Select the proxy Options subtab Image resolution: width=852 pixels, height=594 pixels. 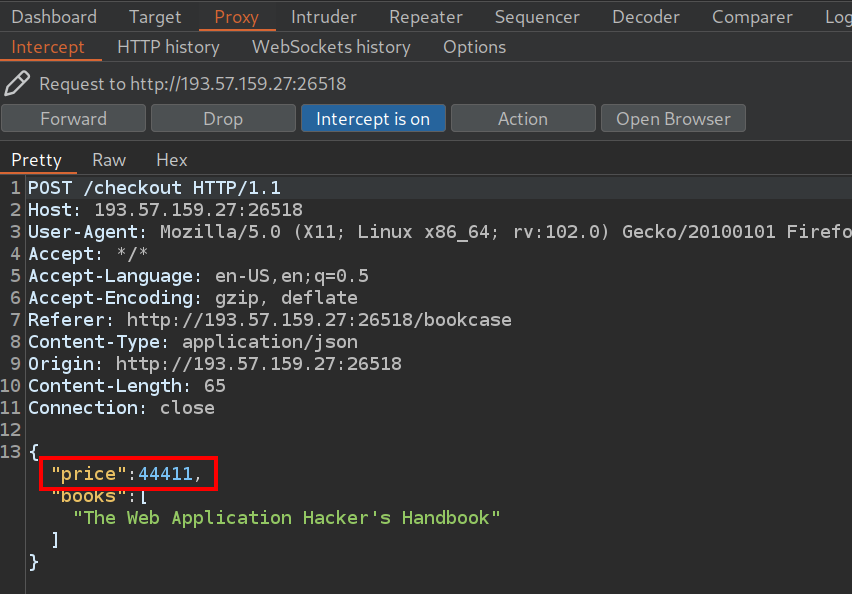coord(474,47)
